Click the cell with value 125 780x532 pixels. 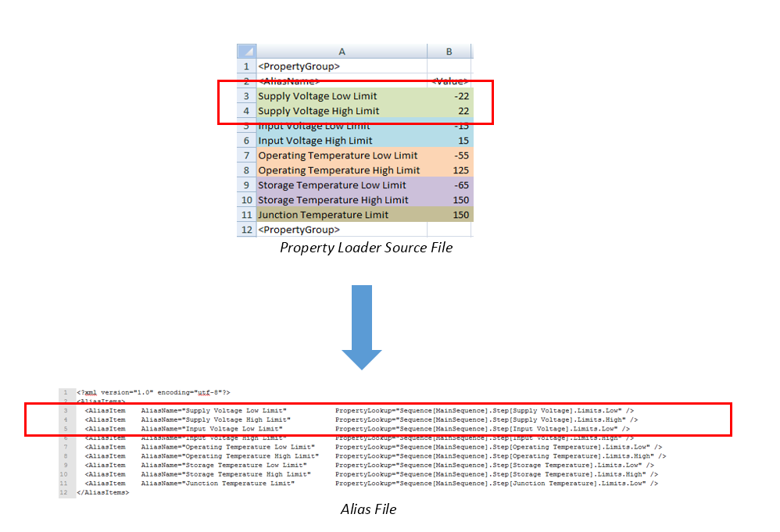(x=449, y=170)
